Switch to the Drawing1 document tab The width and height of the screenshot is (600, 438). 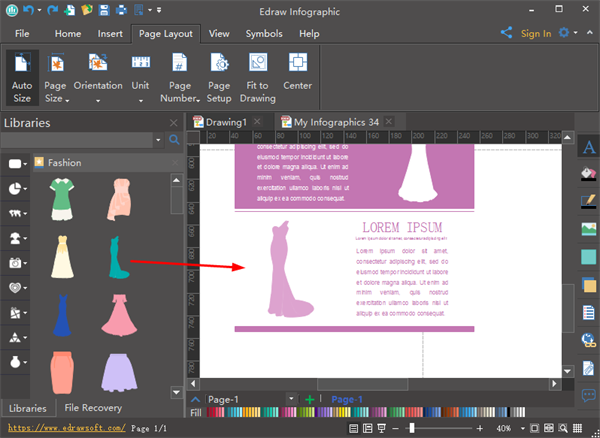pos(225,122)
